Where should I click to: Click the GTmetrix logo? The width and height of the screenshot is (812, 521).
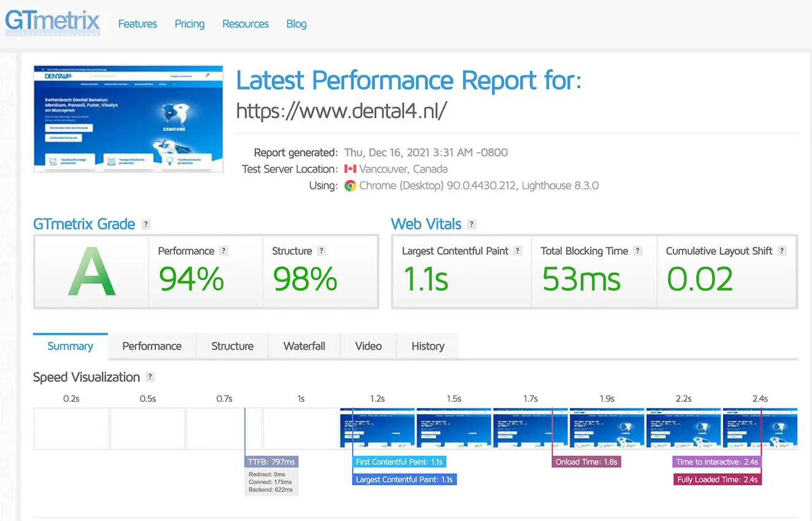click(x=52, y=23)
